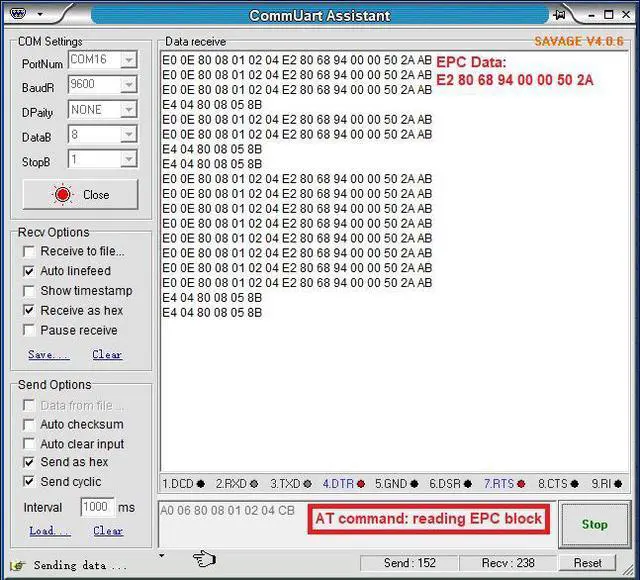Click the red port status light on Close button
Screen dimensions: 640x580
[63, 195]
